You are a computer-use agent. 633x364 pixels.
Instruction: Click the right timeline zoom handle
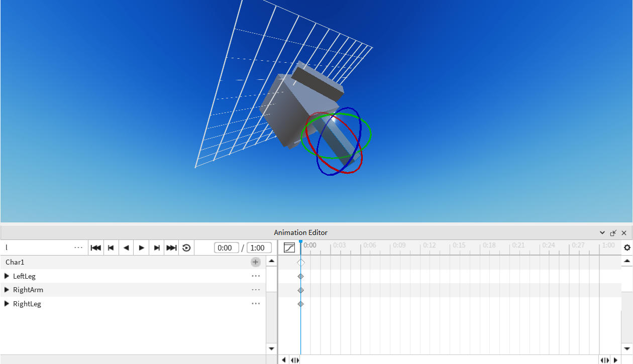click(x=605, y=359)
